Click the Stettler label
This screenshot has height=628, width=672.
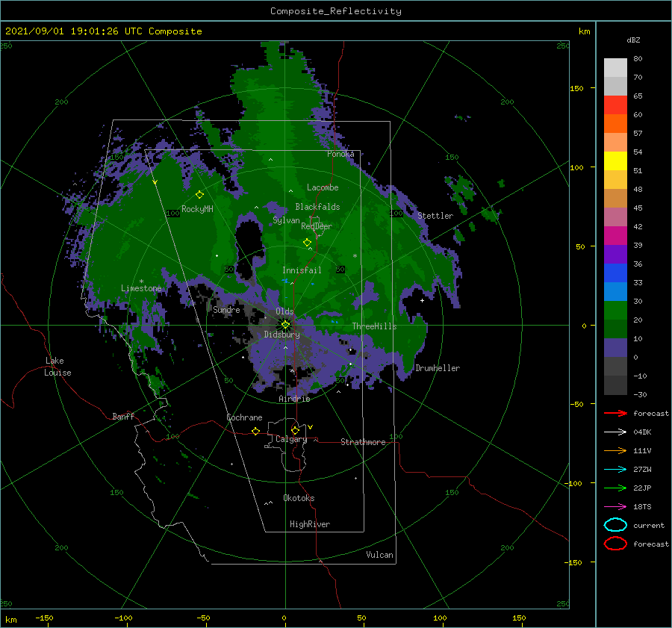click(435, 216)
